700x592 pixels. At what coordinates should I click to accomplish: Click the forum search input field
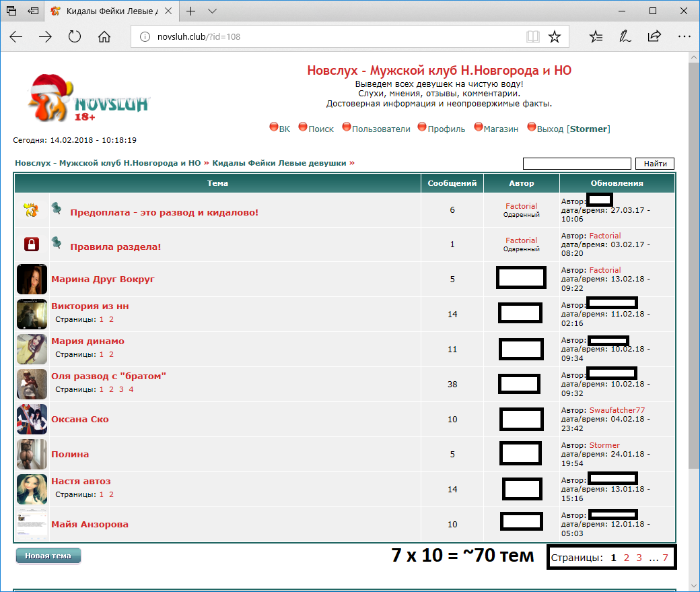tap(577, 164)
